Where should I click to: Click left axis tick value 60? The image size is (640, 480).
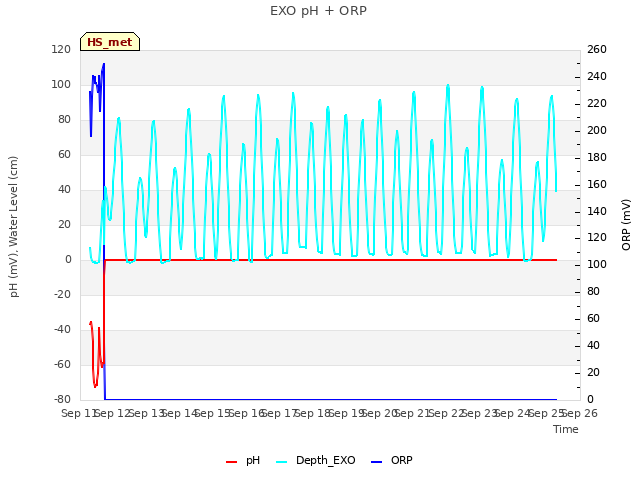coord(64,154)
